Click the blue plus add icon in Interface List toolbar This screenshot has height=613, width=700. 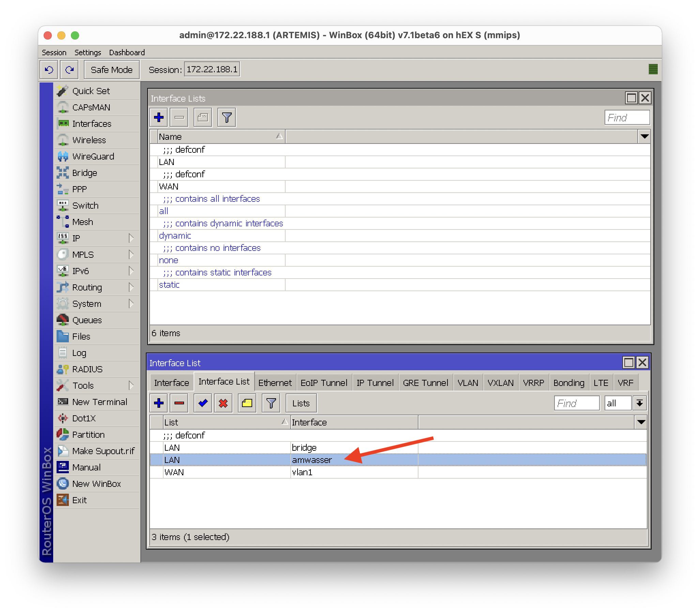pyautogui.click(x=159, y=403)
